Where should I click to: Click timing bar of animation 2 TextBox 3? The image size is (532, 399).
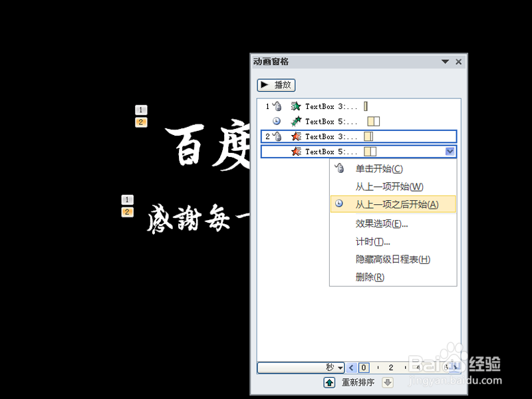coord(368,136)
